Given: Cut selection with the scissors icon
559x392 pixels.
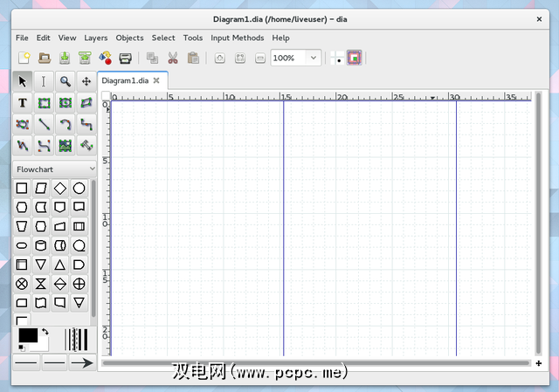Looking at the screenshot, I should pyautogui.click(x=173, y=58).
